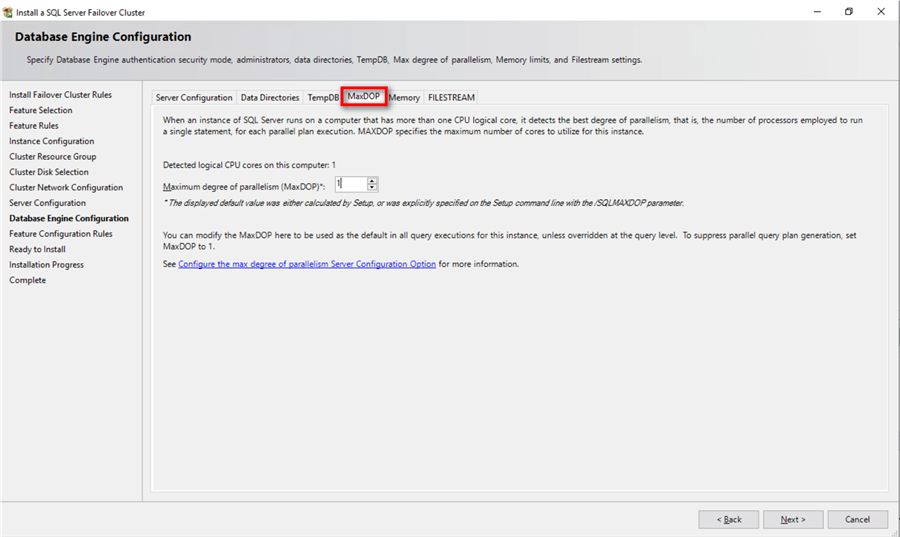Screen dimensions: 900x537
Task: Switch to the Server Configuration tab
Action: [194, 98]
